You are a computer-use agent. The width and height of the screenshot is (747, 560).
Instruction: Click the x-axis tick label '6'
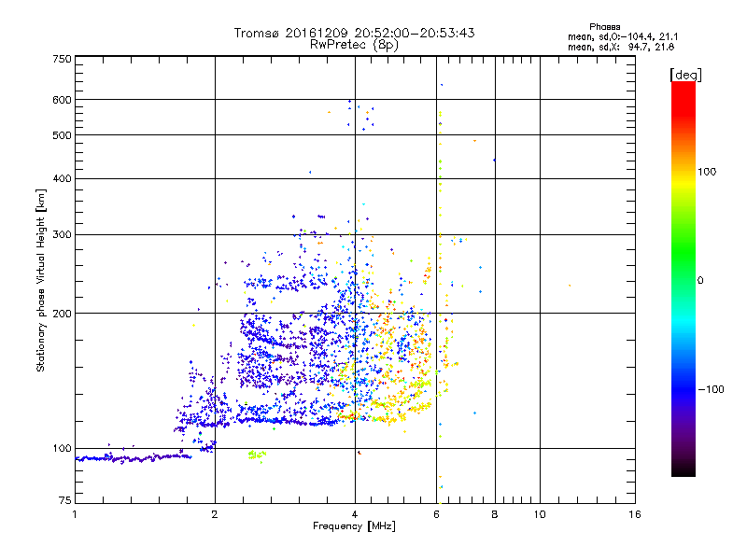click(x=436, y=514)
